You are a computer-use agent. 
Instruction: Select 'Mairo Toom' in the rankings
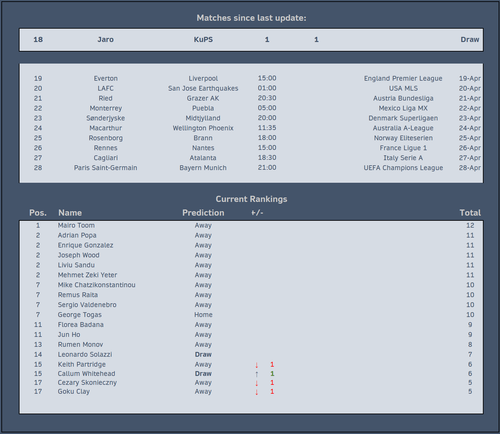(76, 226)
